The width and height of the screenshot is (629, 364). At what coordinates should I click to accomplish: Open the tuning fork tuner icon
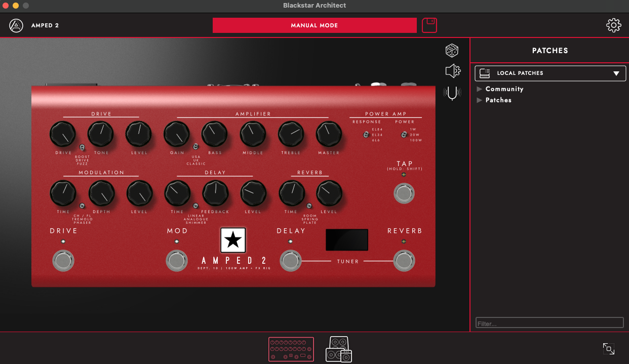[x=452, y=93]
